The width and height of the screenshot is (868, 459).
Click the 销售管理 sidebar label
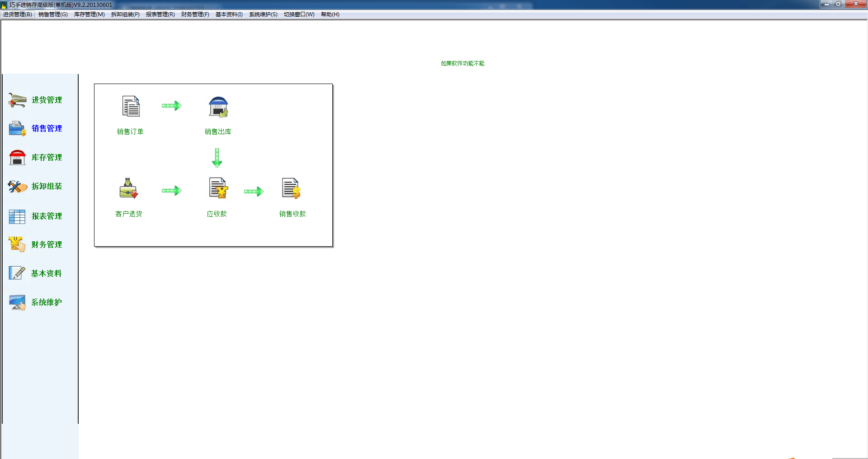pyautogui.click(x=47, y=129)
